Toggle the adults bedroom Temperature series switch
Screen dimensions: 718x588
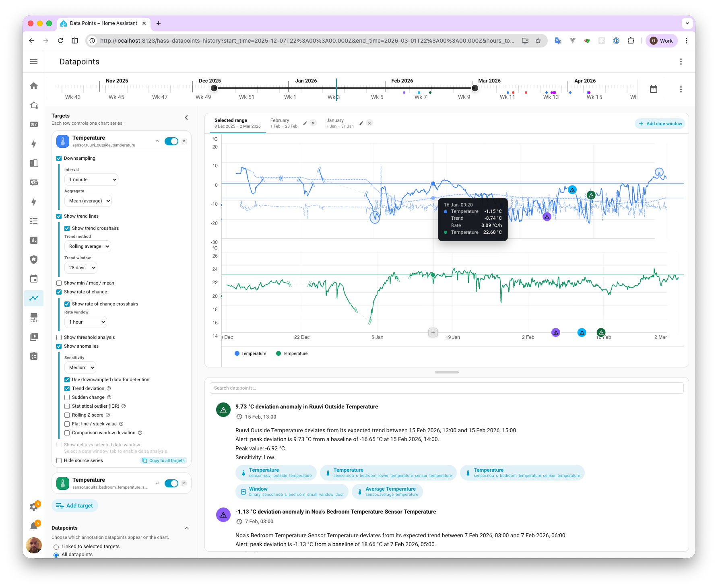pos(171,483)
